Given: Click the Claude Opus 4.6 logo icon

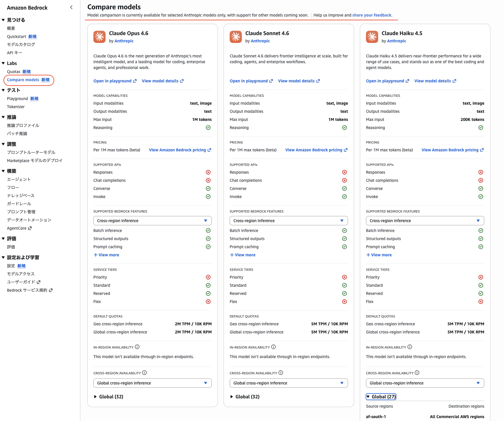Looking at the screenshot, I should tap(99, 37).
